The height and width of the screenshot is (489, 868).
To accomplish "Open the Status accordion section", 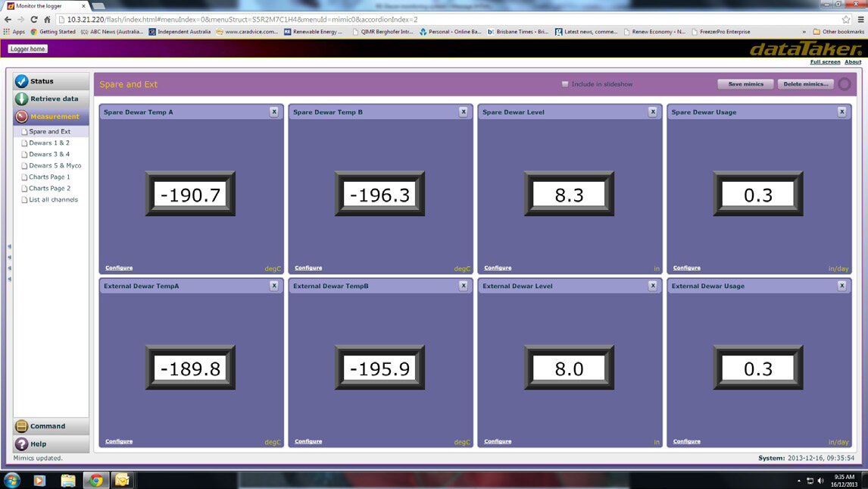I will tap(51, 81).
